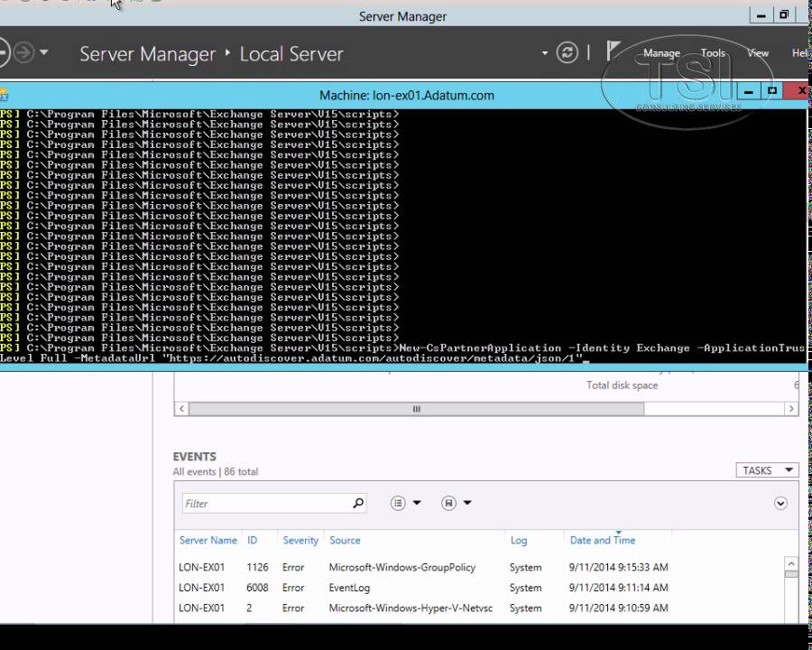The height and width of the screenshot is (650, 812).
Task: Click the Total disk space label
Action: click(622, 385)
